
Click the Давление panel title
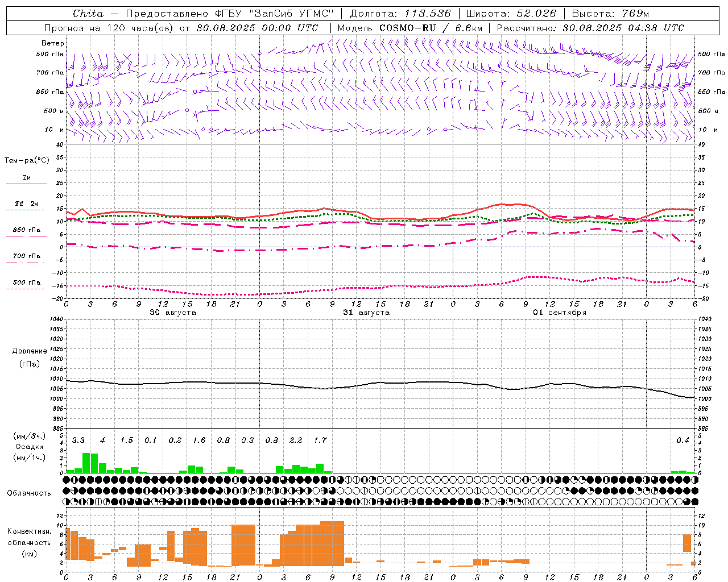tap(29, 351)
